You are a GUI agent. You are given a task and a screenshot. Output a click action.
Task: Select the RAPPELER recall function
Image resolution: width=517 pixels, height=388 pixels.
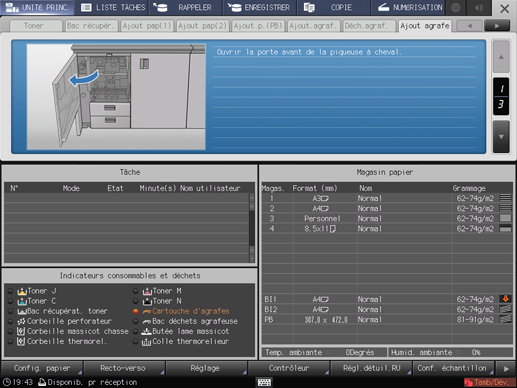pos(185,7)
